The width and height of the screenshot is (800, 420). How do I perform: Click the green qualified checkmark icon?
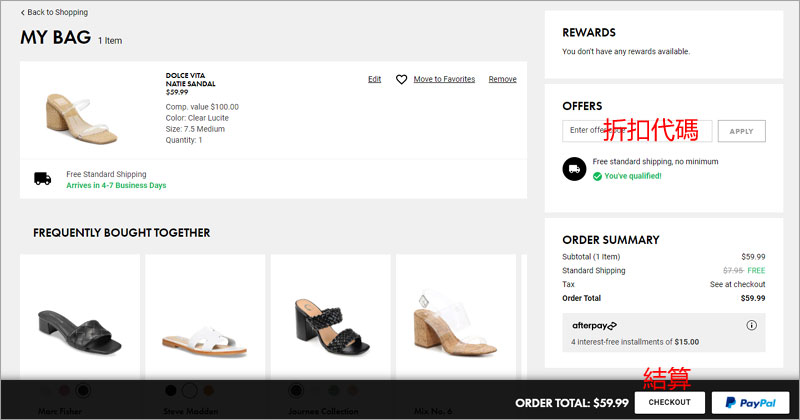point(597,176)
